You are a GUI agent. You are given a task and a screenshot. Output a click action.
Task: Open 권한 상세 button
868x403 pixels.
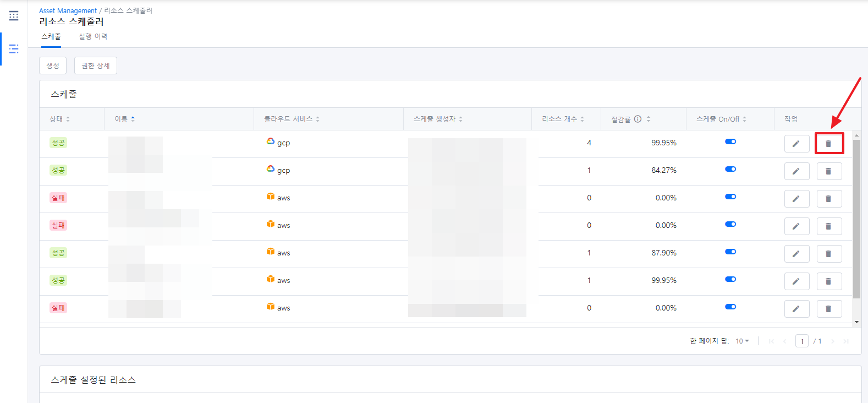96,66
